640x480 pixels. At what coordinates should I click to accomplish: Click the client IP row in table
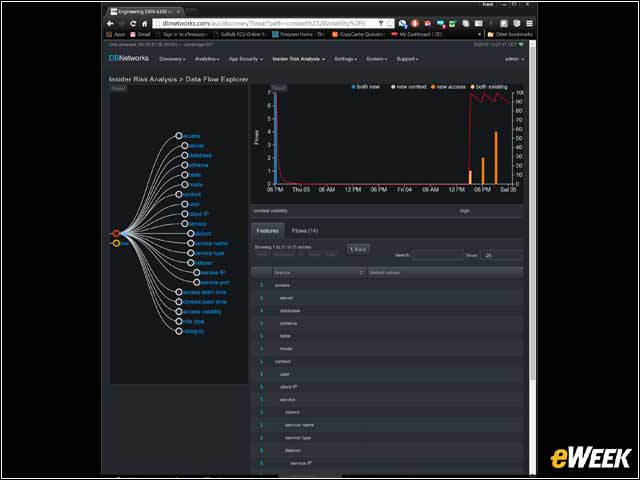pyautogui.click(x=387, y=387)
